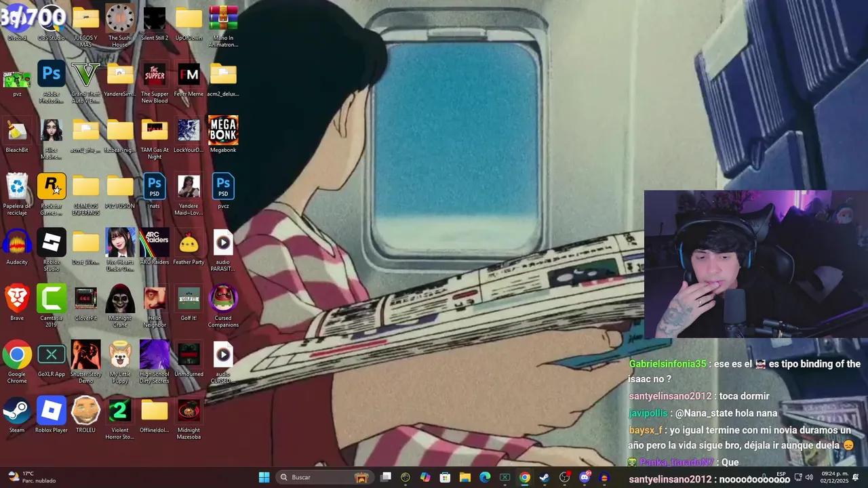Select the Midnight Mazesoba shortcut
Image resolution: width=868 pixels, height=488 pixels.
[189, 419]
